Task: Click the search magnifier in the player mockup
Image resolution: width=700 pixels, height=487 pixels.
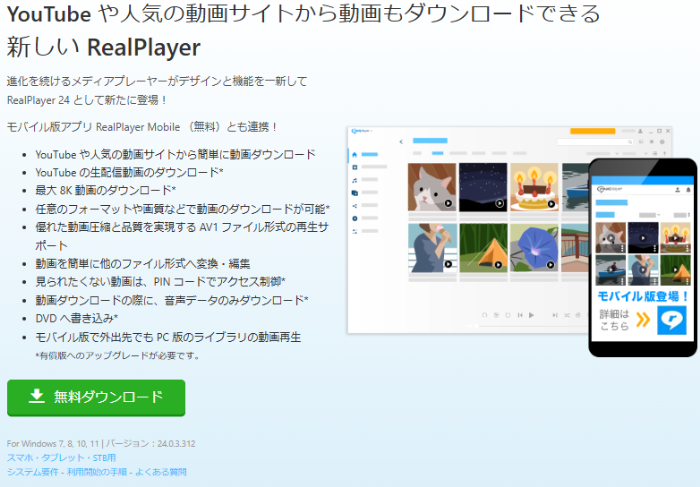Action: click(630, 142)
